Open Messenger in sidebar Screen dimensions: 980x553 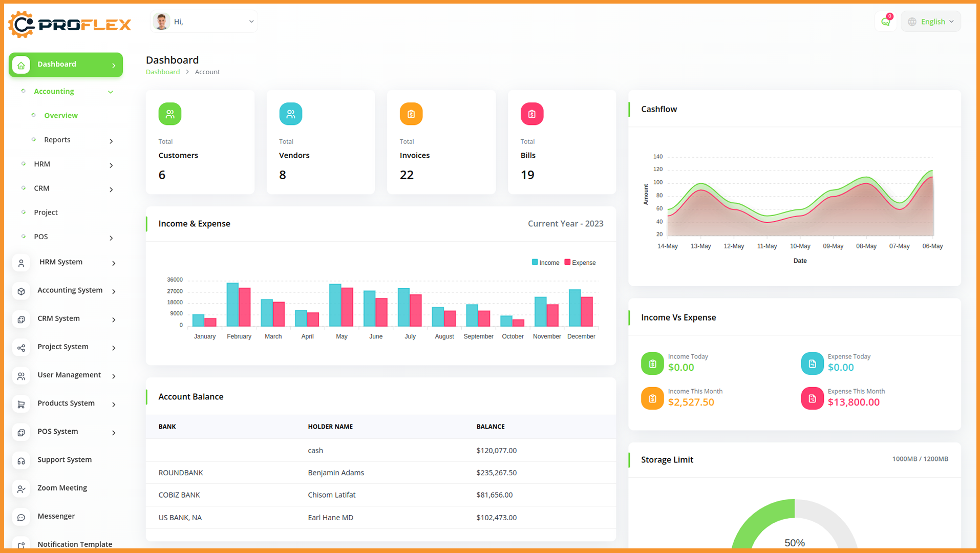(x=56, y=516)
